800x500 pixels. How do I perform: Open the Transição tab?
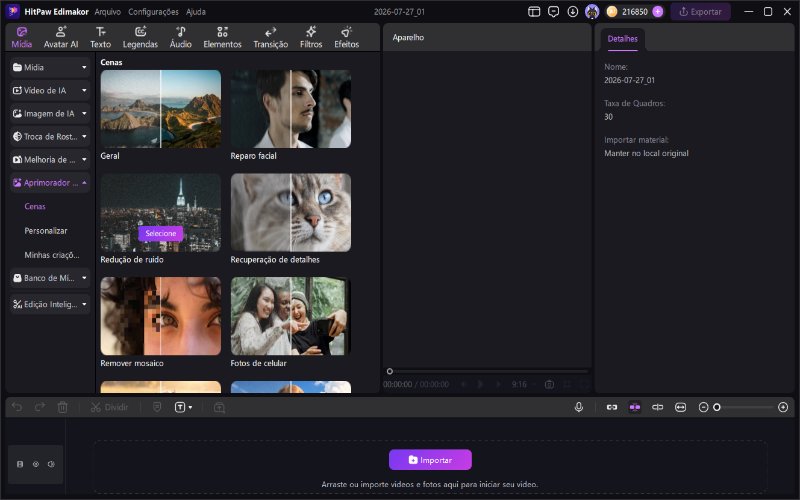pyautogui.click(x=270, y=37)
